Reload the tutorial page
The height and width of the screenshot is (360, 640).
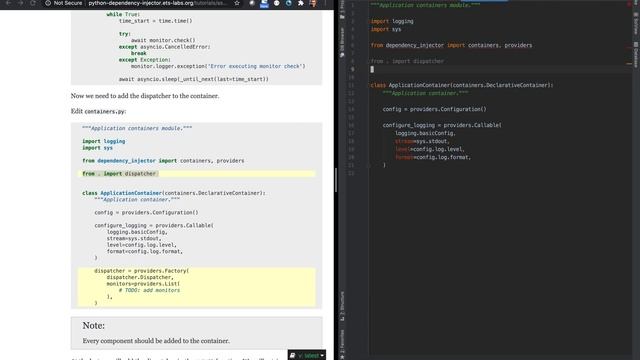click(33, 3)
